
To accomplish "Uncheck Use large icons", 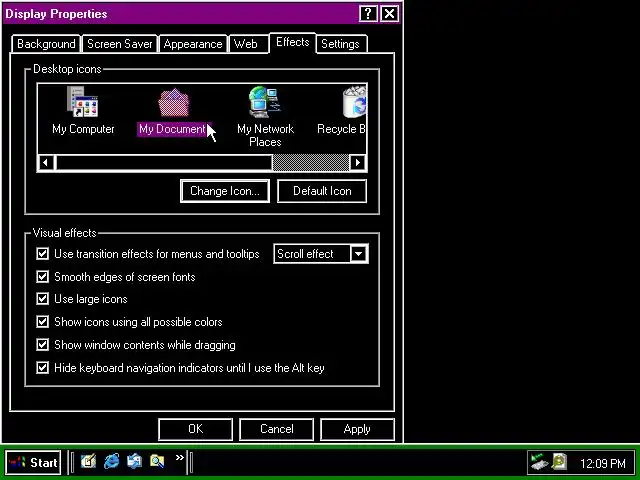I will [42, 299].
